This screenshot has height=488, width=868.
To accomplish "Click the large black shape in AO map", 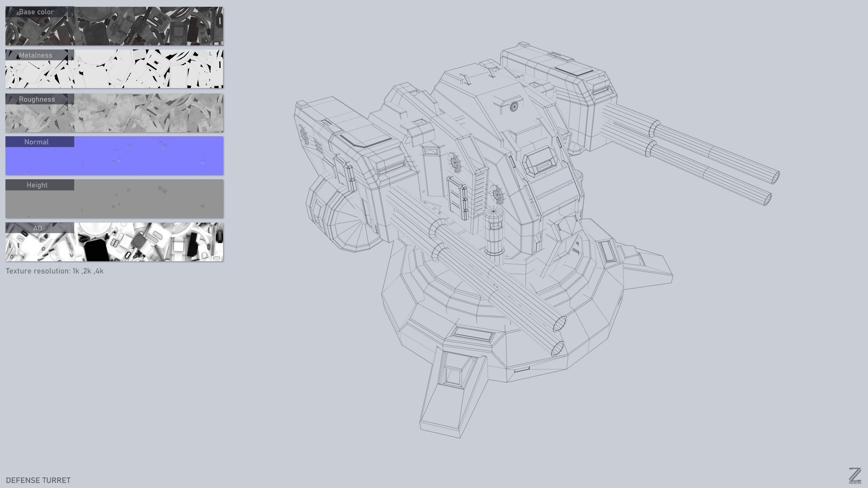I will tap(96, 251).
